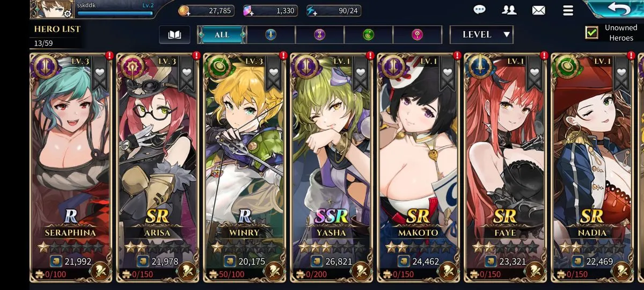The image size is (644, 290).
Task: Expand the LEVEL sort dropdown
Action: pyautogui.click(x=481, y=34)
